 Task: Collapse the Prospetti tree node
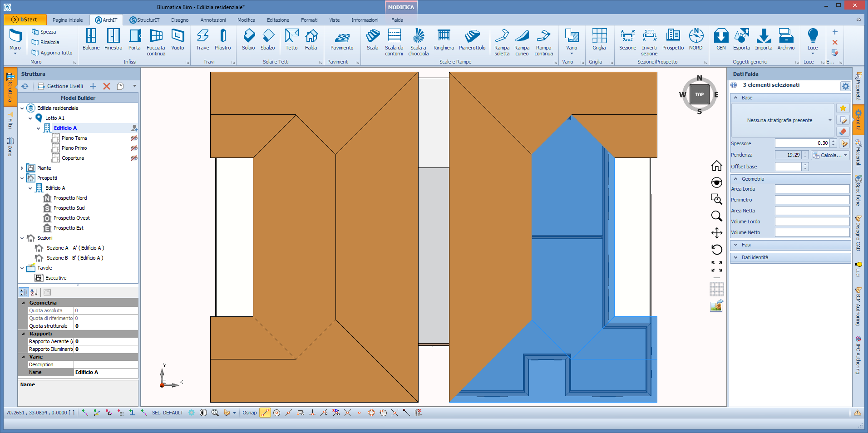[22, 178]
